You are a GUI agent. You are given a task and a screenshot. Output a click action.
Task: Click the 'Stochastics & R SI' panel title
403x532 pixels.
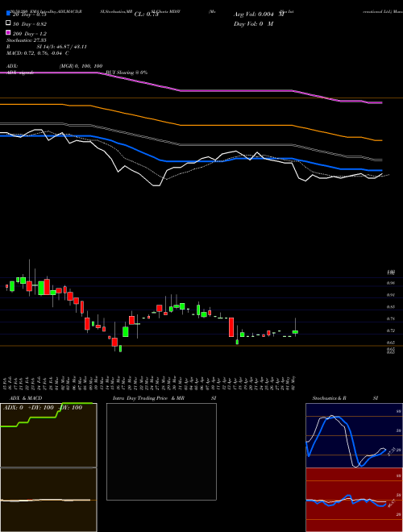pos(345,398)
